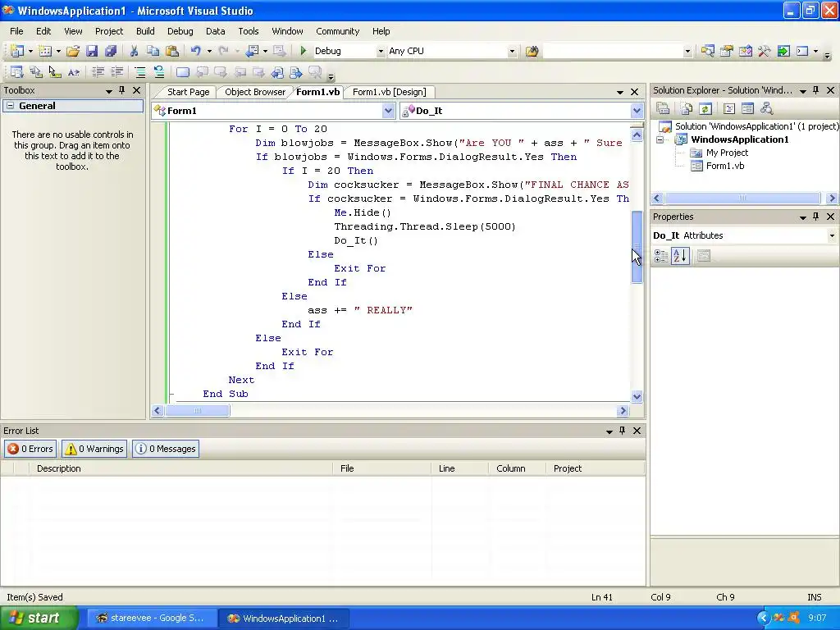The image size is (840, 630).
Task: Toggle a bookmark on the current line
Action: (183, 72)
